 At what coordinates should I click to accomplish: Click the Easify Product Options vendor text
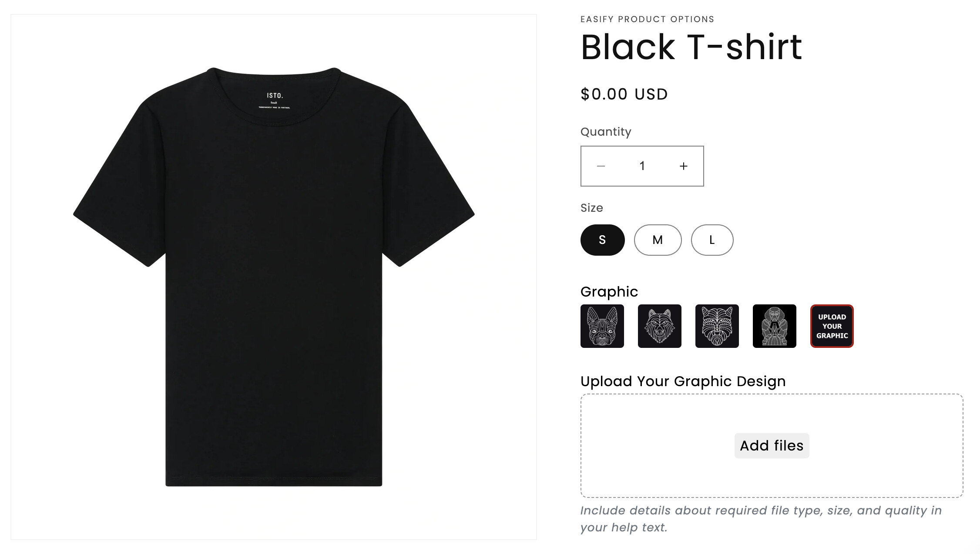pyautogui.click(x=647, y=19)
